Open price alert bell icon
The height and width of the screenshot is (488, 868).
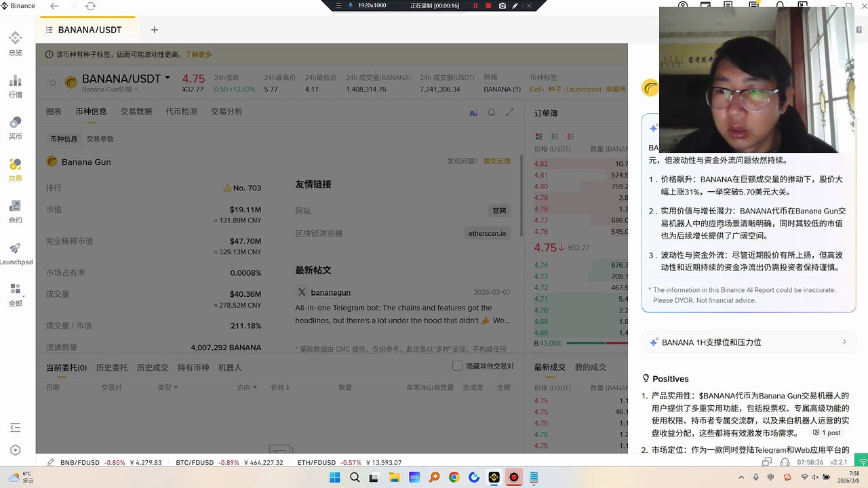click(492, 113)
